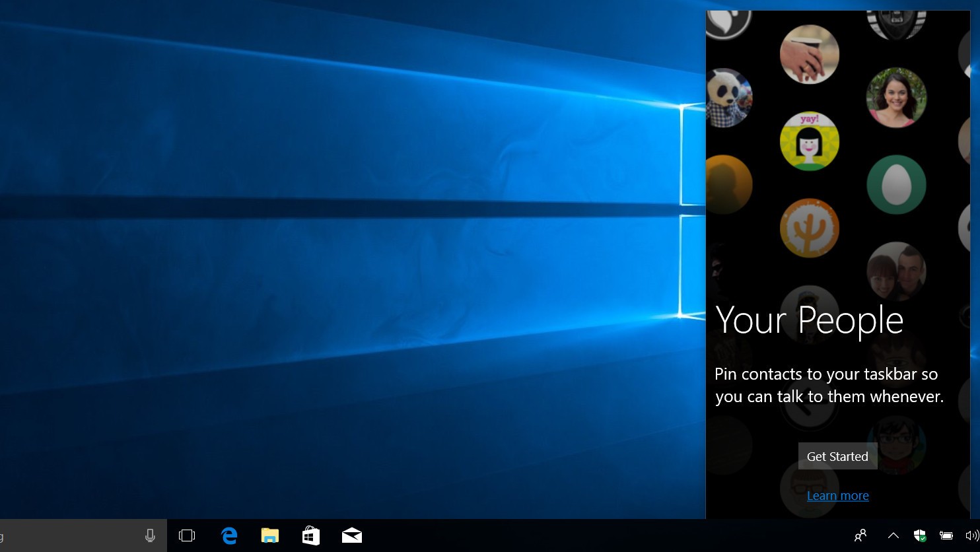This screenshot has width=980, height=552.
Task: Click the smiling dark-haired woman avatar
Action: click(896, 98)
